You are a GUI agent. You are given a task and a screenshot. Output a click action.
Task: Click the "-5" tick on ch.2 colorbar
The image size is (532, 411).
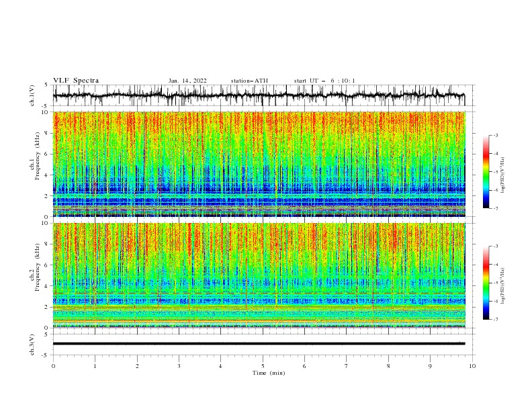tap(496, 283)
